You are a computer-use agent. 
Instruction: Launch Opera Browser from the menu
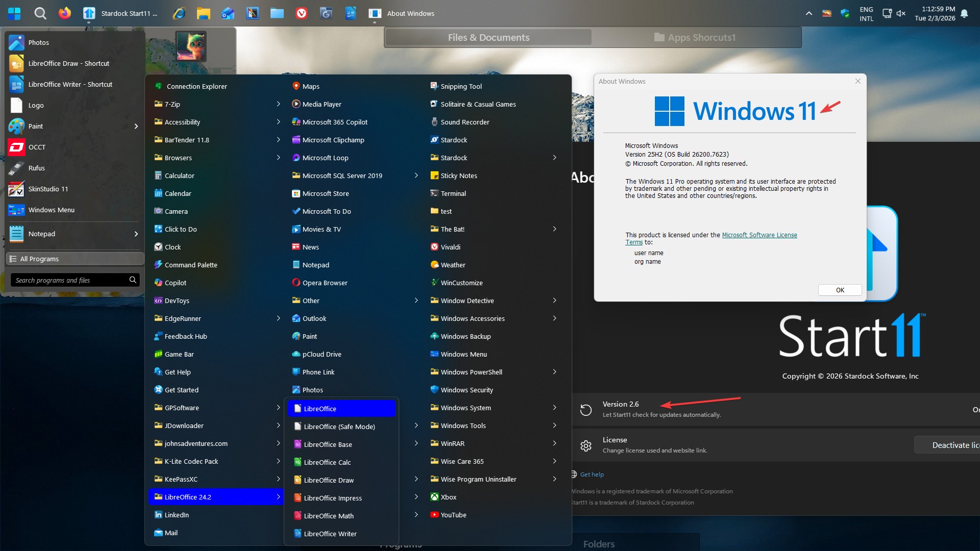coord(324,283)
